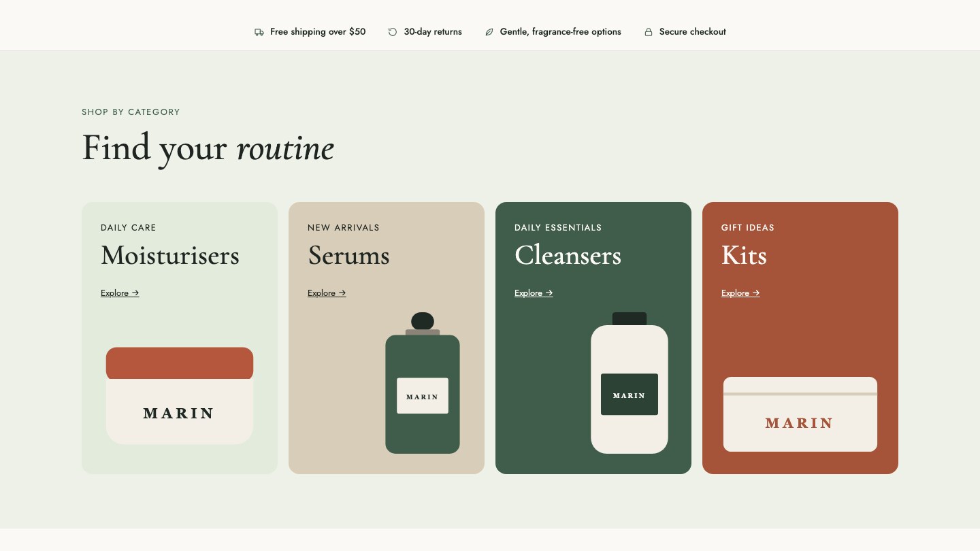The image size is (980, 551).
Task: Click 'DAILY CARE' label
Action: pos(129,228)
